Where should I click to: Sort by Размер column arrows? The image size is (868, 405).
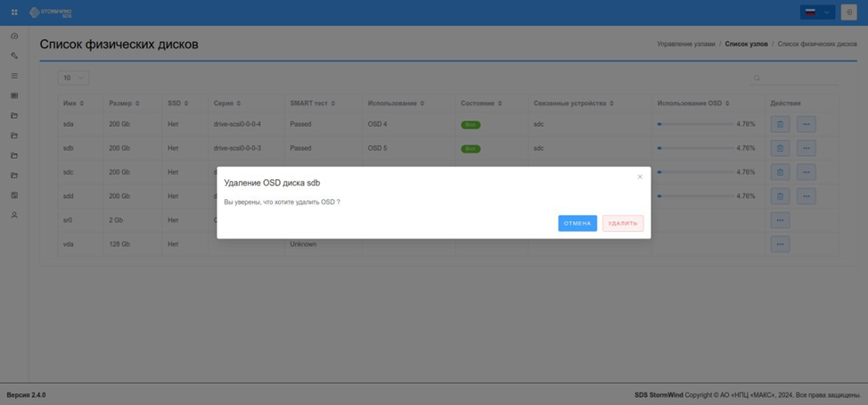click(x=137, y=103)
